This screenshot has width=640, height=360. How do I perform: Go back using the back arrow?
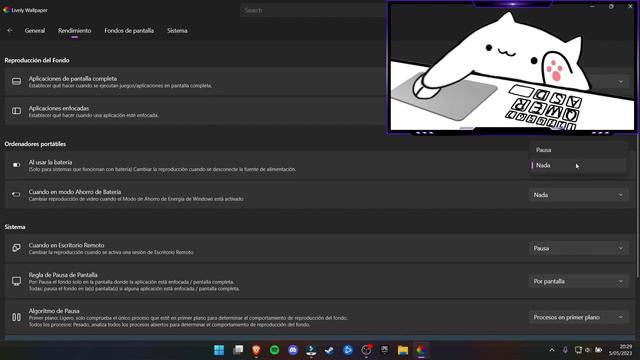[10, 31]
